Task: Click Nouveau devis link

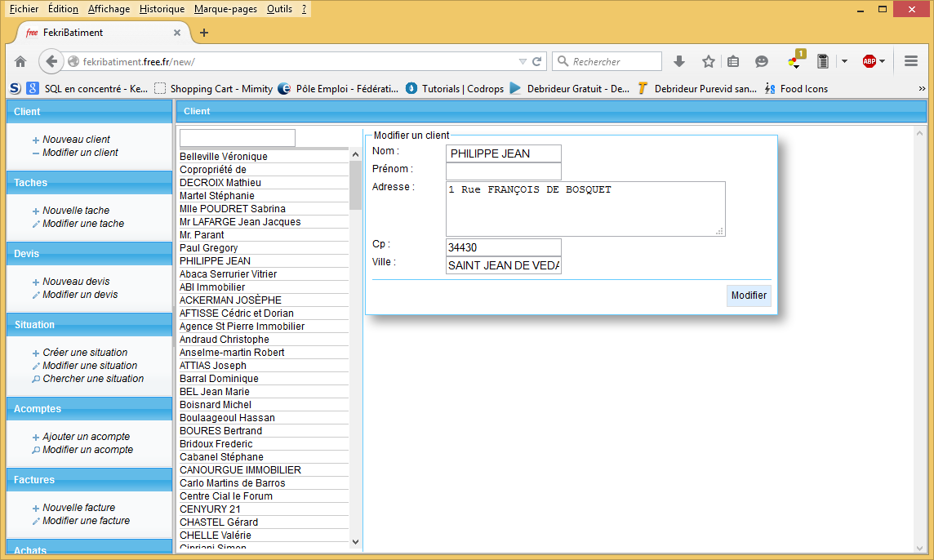Action: coord(76,281)
